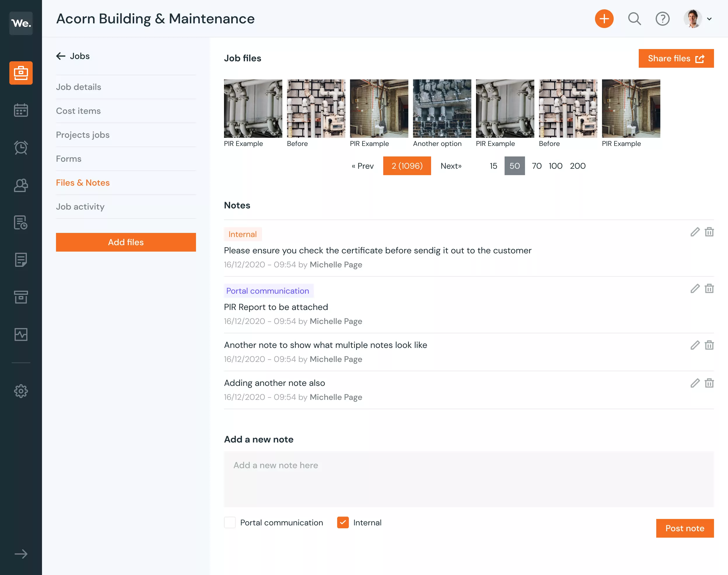Select 100 items per page display
728x575 pixels.
[555, 165]
